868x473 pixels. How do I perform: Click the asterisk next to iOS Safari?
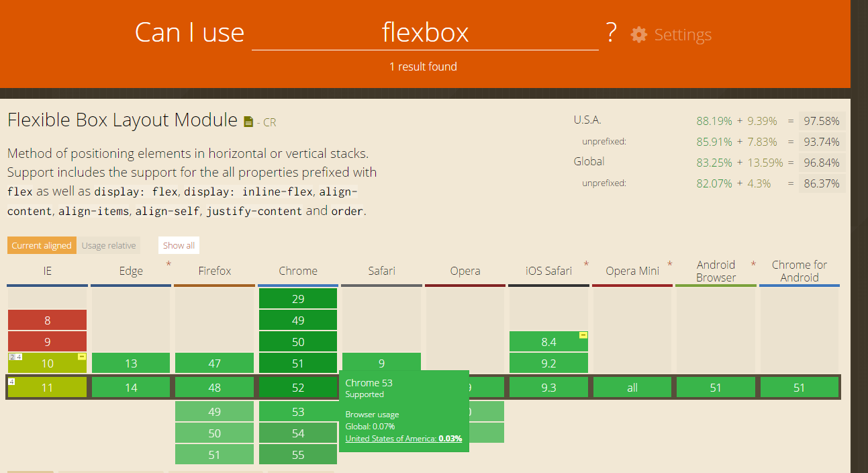pos(586,264)
